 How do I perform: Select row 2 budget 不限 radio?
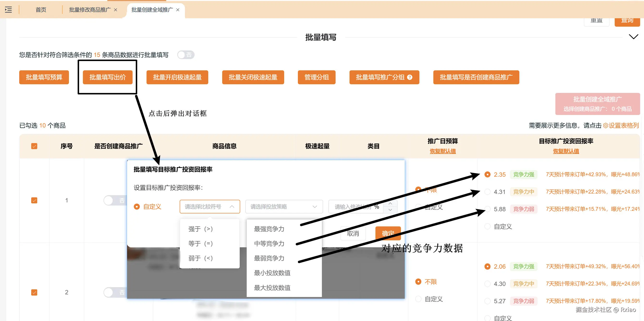coord(418,282)
